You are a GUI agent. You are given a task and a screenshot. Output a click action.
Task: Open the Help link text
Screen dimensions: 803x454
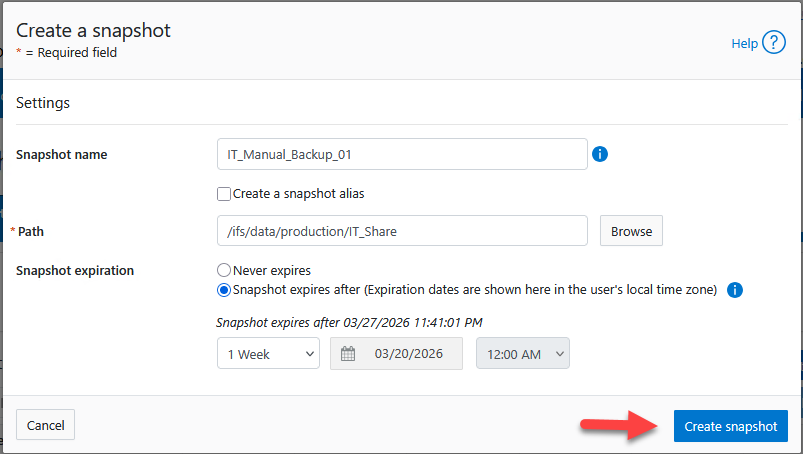click(744, 44)
